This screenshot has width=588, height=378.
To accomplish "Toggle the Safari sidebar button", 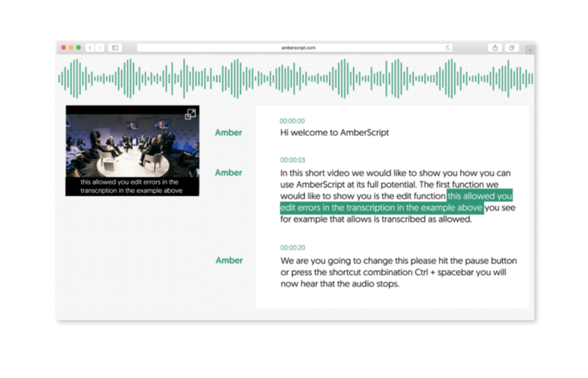I will tap(115, 48).
